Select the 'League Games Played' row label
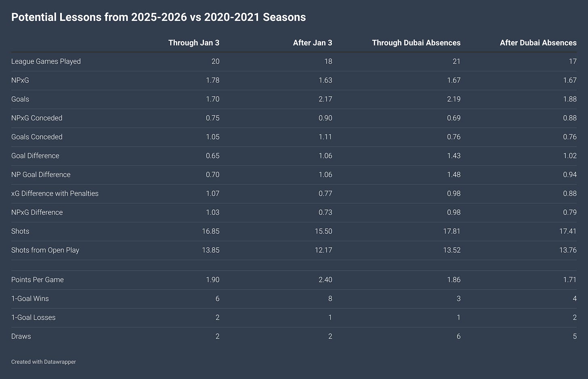The image size is (588, 379). 46,61
